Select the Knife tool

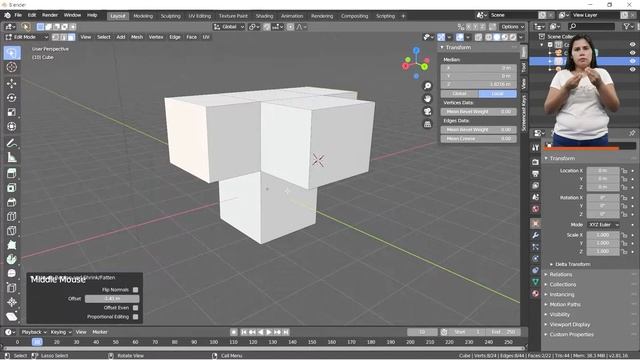tap(12, 231)
